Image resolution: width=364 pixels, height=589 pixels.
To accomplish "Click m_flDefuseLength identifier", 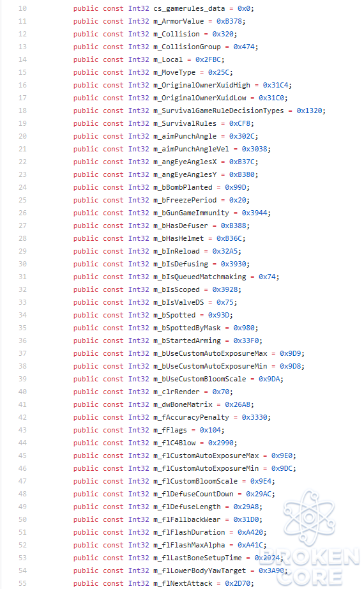I will click(x=187, y=507).
